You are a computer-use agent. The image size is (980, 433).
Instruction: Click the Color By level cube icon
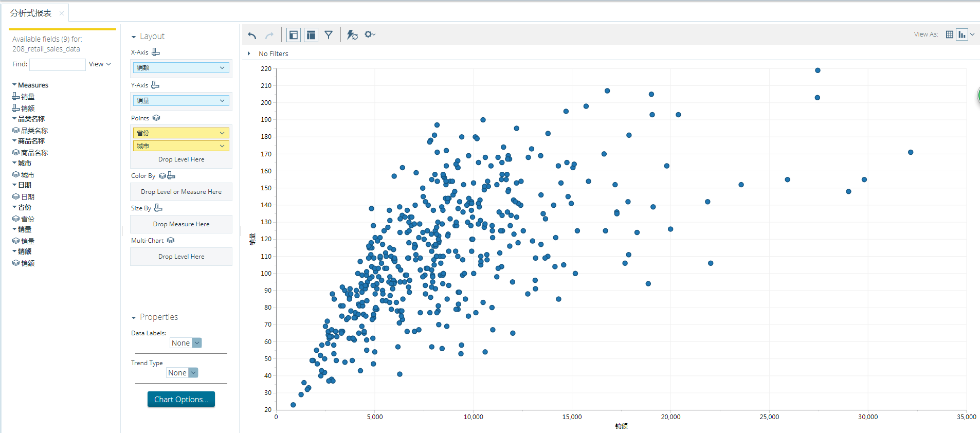(x=162, y=176)
